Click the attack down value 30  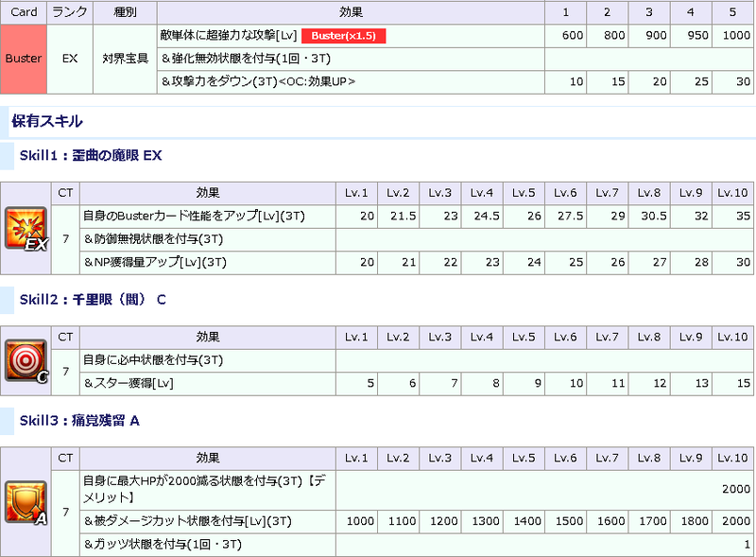pyautogui.click(x=743, y=82)
